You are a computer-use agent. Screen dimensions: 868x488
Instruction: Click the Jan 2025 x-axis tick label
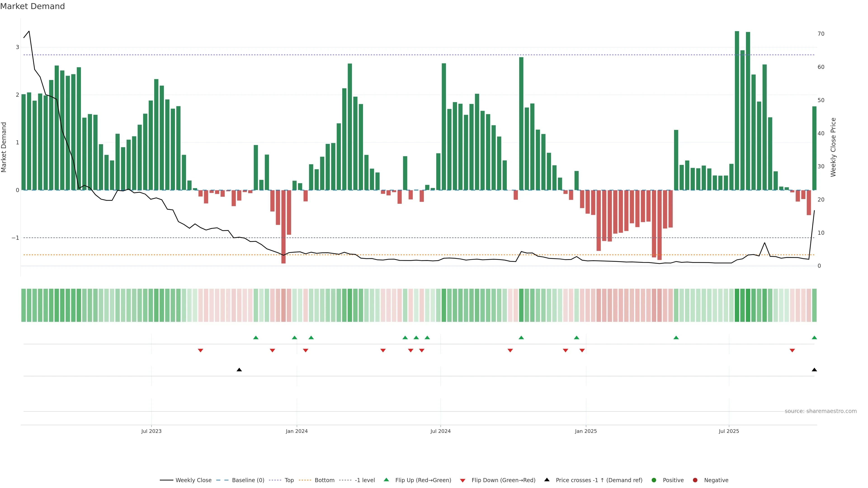point(586,431)
